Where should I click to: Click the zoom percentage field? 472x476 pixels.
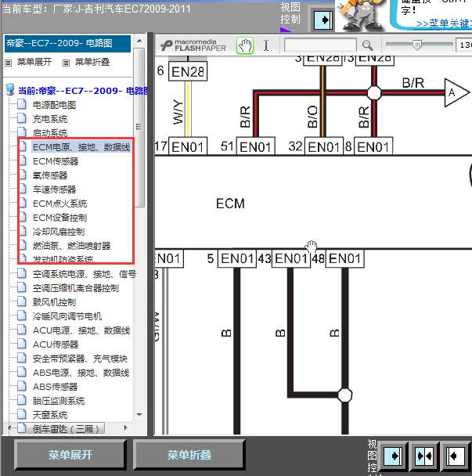click(x=464, y=45)
